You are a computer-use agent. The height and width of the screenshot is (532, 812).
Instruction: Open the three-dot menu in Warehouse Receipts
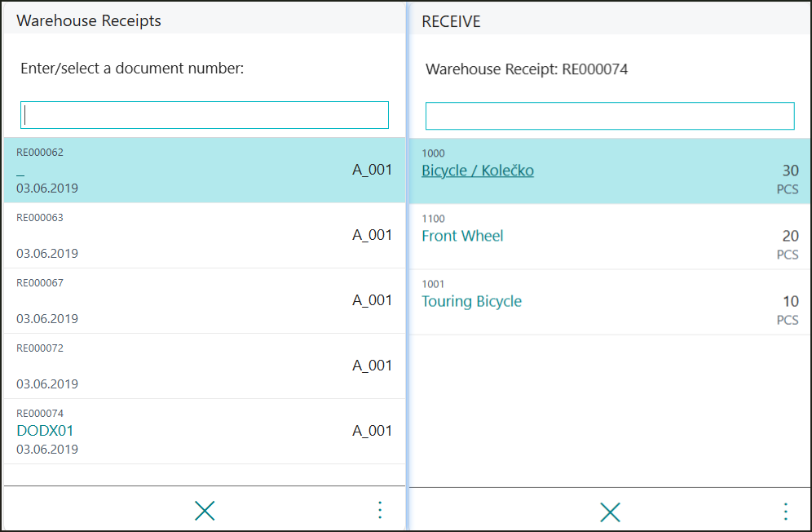379,511
